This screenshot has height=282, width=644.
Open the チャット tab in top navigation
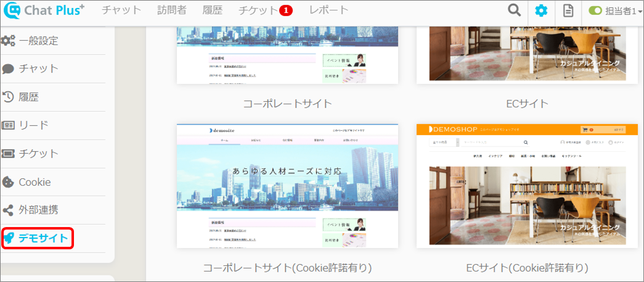pos(121,10)
